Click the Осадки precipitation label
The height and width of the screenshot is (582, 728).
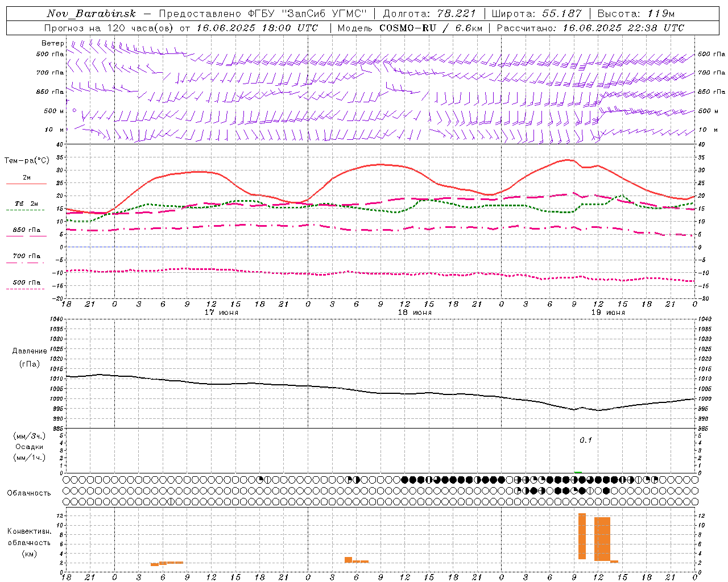click(x=30, y=447)
